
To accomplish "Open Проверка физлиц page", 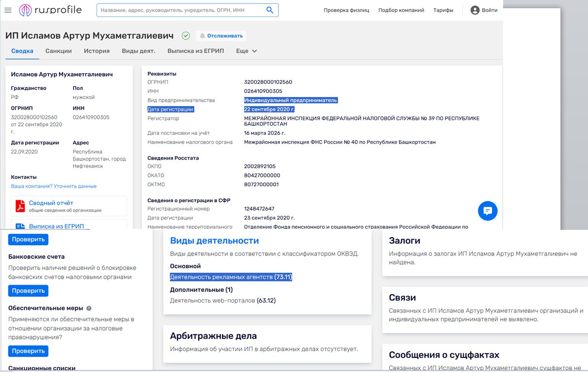I will (346, 10).
